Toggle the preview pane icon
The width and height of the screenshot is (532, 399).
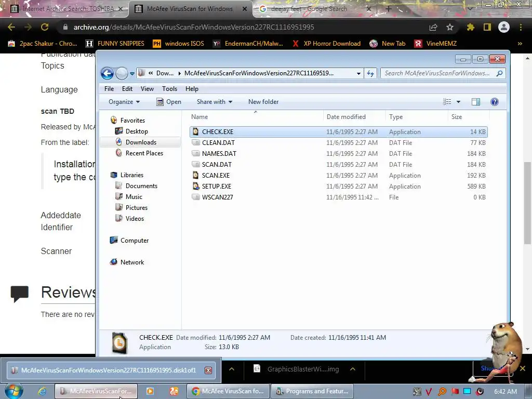click(x=476, y=102)
